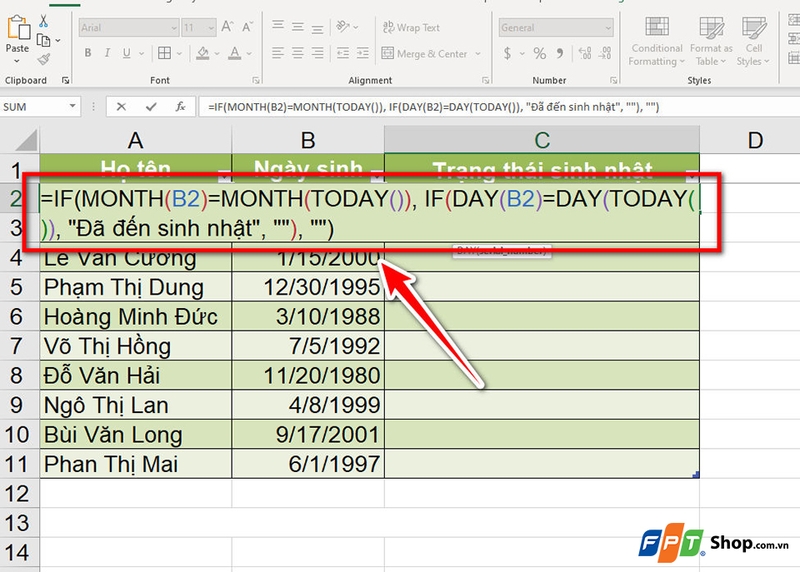Open the Borders dropdown arrow

(x=179, y=54)
